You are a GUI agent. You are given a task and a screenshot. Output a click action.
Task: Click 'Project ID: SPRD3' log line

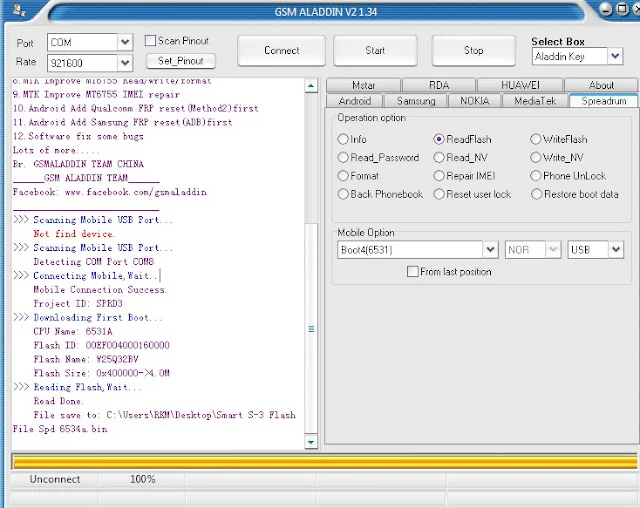pyautogui.click(x=78, y=304)
